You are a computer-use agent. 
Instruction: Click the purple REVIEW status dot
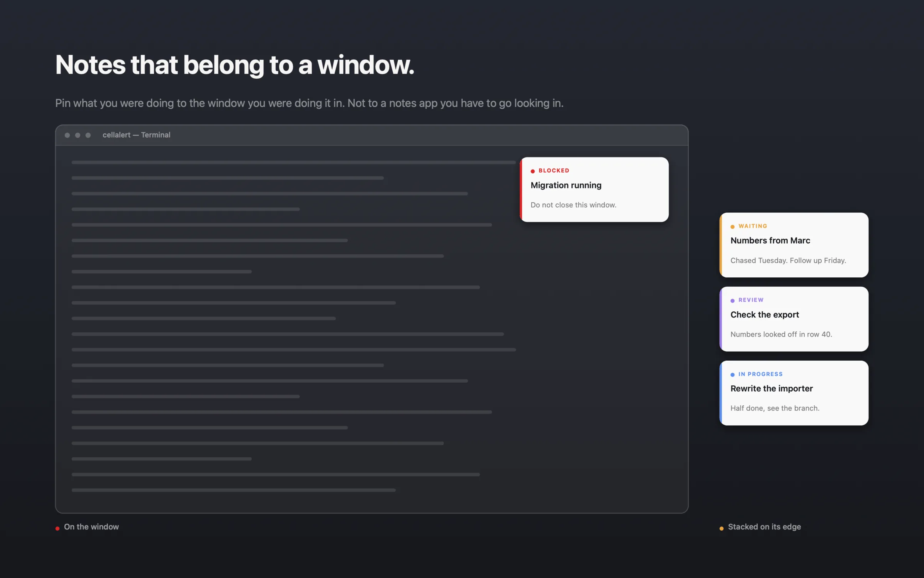pyautogui.click(x=732, y=301)
